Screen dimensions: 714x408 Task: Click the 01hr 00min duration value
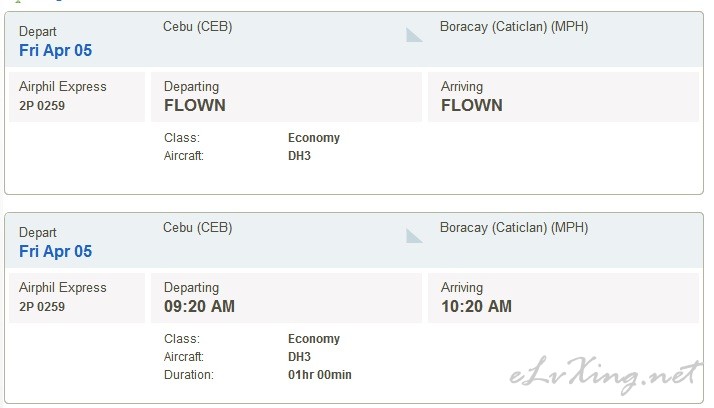point(320,375)
